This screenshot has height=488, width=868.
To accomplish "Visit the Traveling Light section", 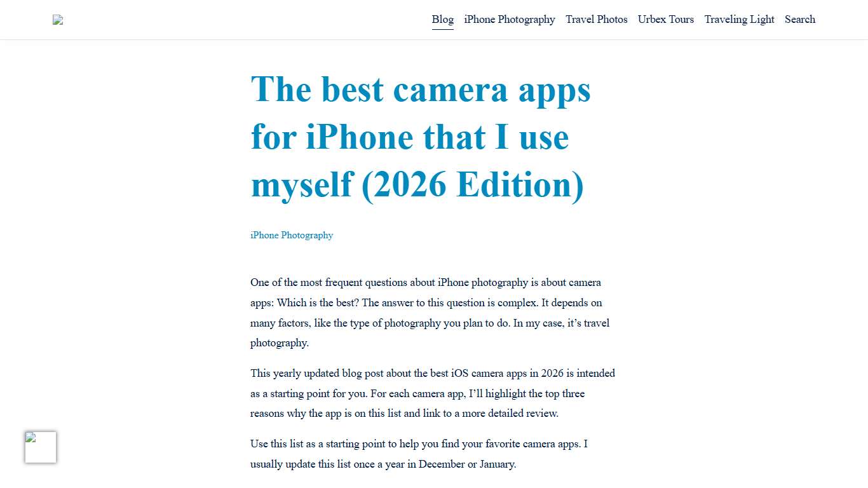I will pyautogui.click(x=739, y=20).
